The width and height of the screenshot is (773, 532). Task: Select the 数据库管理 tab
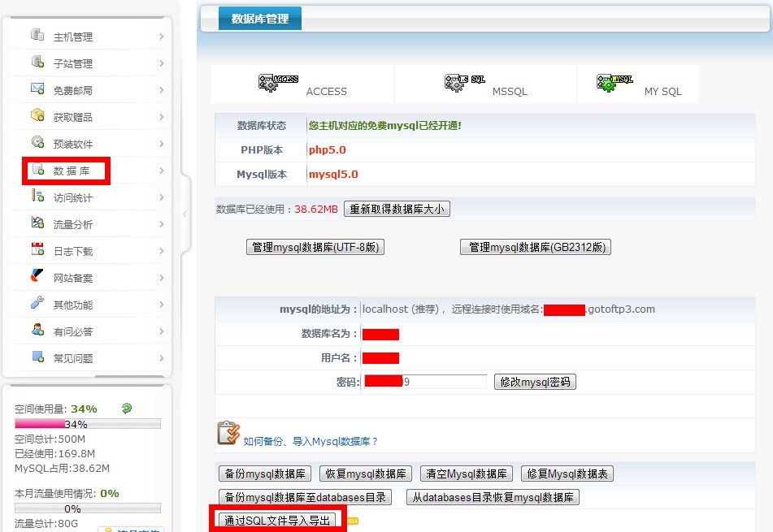click(260, 19)
